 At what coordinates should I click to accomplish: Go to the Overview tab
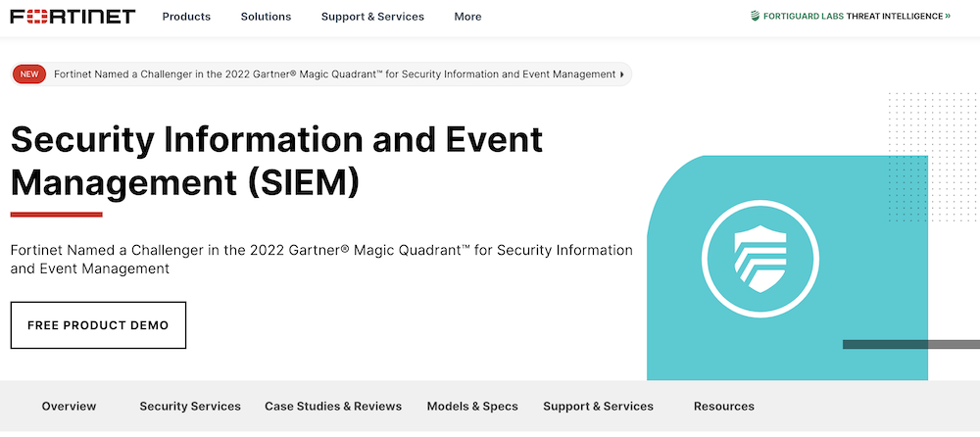[x=69, y=407]
